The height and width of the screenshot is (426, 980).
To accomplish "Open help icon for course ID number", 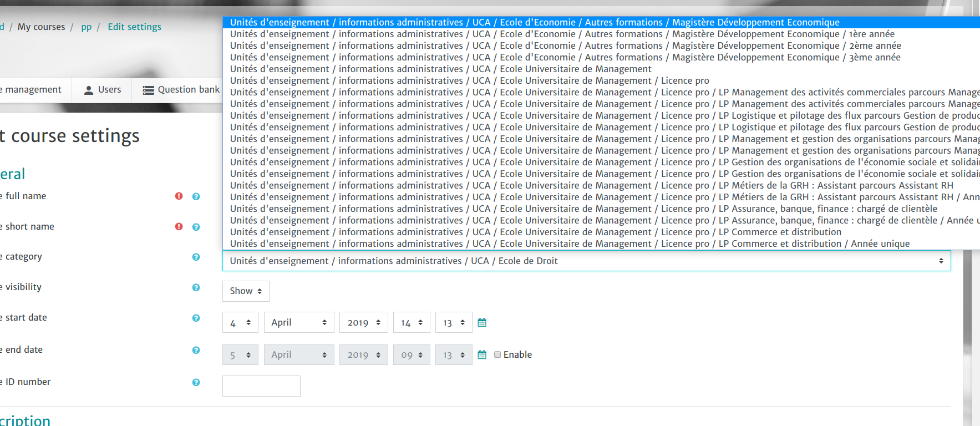I will point(196,382).
